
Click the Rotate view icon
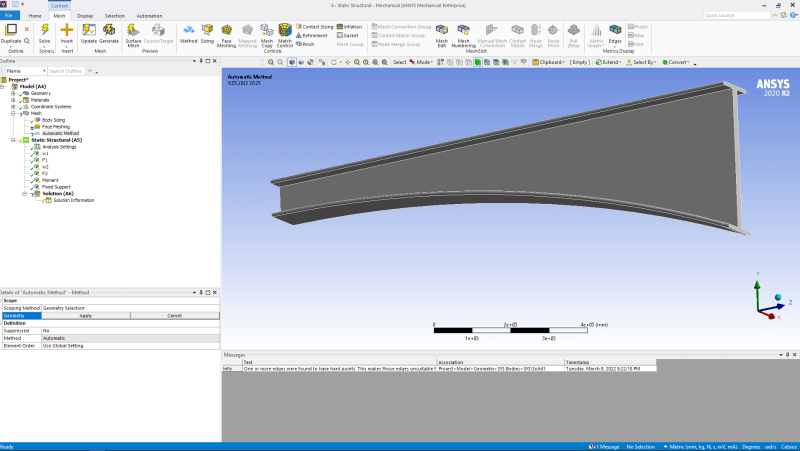334,62
